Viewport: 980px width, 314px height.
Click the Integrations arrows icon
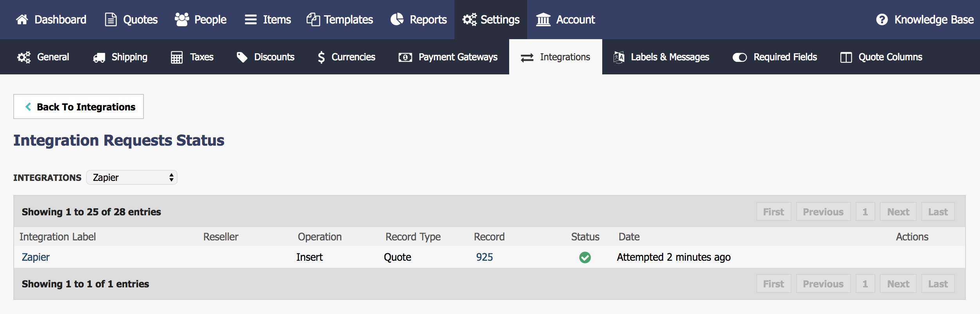pos(527,58)
